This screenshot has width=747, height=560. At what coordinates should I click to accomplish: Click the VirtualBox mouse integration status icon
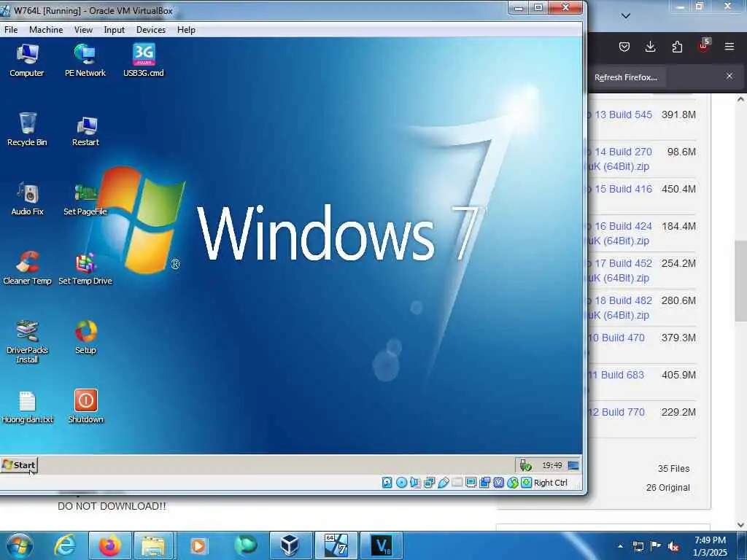click(513, 483)
